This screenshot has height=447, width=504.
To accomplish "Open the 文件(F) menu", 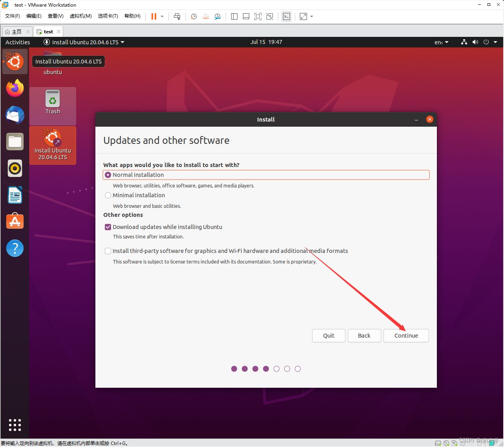I will tap(13, 16).
